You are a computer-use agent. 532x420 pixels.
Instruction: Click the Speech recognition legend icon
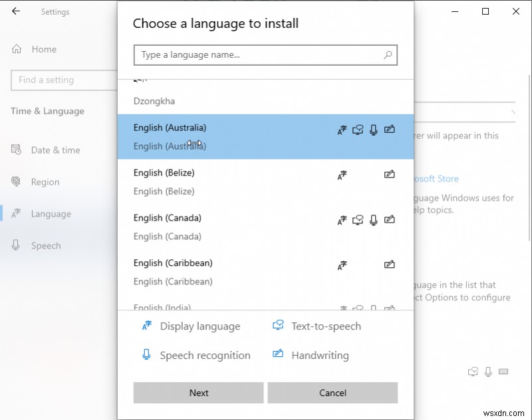[146, 355]
